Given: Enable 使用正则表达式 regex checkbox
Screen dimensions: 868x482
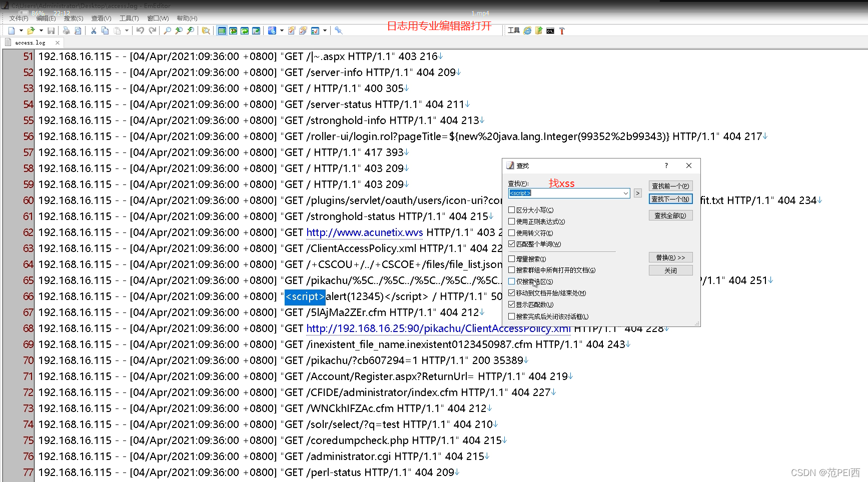Looking at the screenshot, I should click(x=511, y=221).
